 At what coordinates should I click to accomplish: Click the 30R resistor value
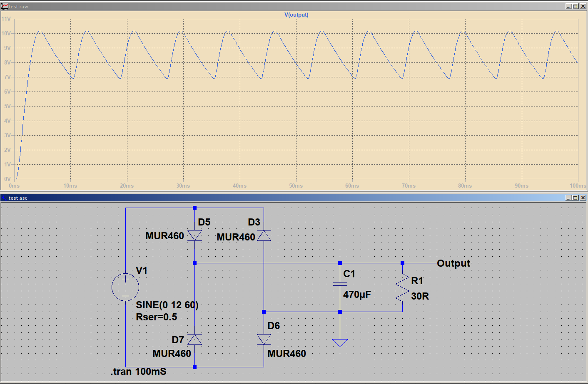click(420, 296)
